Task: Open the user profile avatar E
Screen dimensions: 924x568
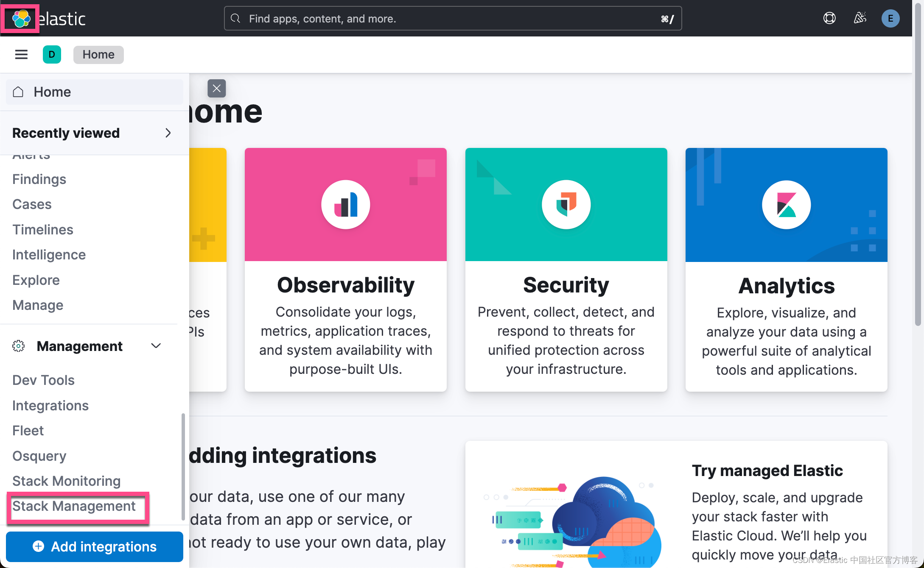Action: 890,18
